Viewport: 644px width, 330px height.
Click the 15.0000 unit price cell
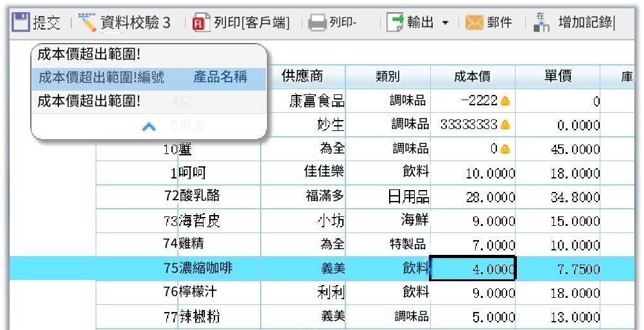tap(558, 221)
